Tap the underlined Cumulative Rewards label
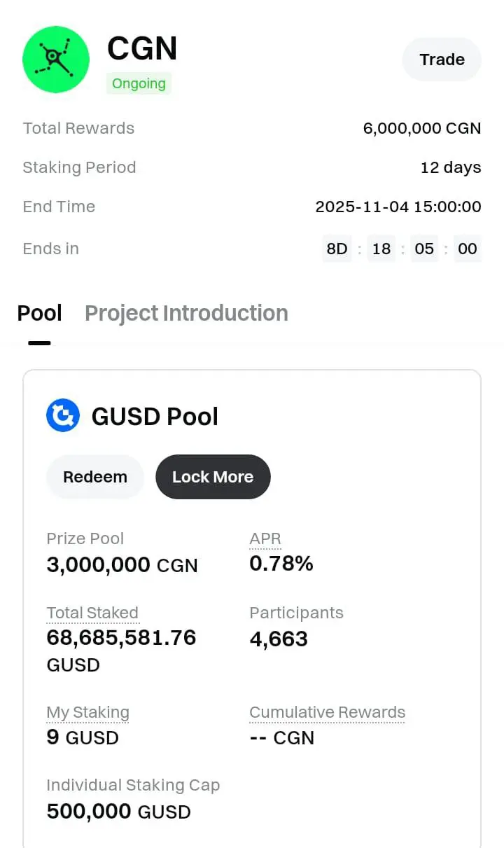This screenshot has height=848, width=504. [327, 713]
